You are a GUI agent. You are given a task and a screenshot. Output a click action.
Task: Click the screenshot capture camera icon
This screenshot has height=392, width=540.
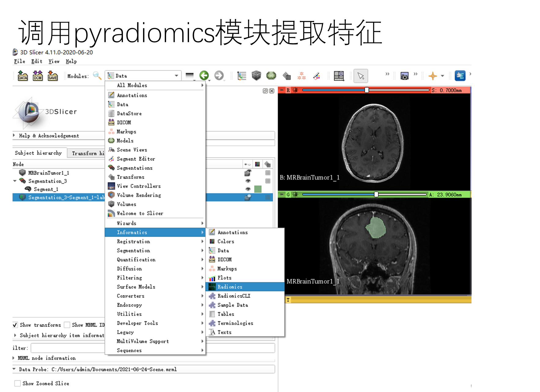pyautogui.click(x=404, y=76)
